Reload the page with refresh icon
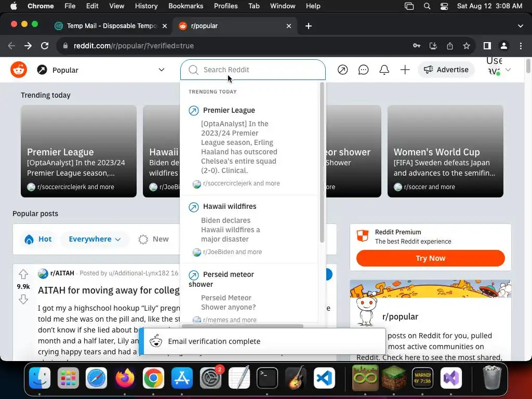532x399 pixels. 45,46
